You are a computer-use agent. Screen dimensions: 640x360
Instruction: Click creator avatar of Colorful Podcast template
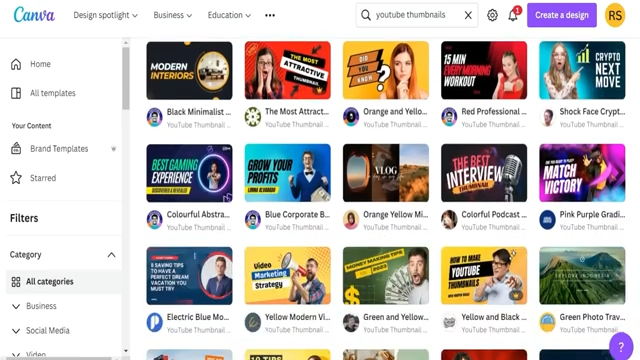pos(449,220)
